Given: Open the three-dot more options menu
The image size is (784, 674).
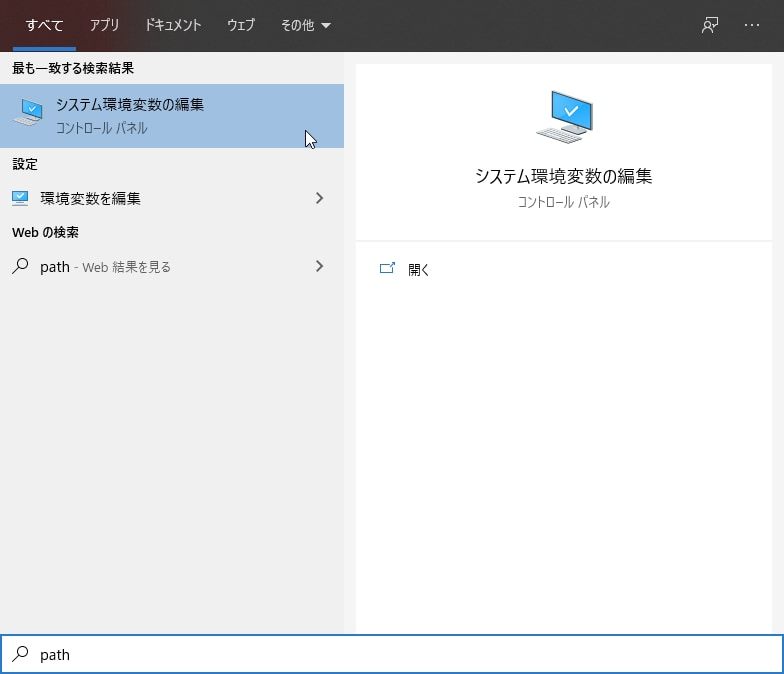Looking at the screenshot, I should click(x=752, y=25).
